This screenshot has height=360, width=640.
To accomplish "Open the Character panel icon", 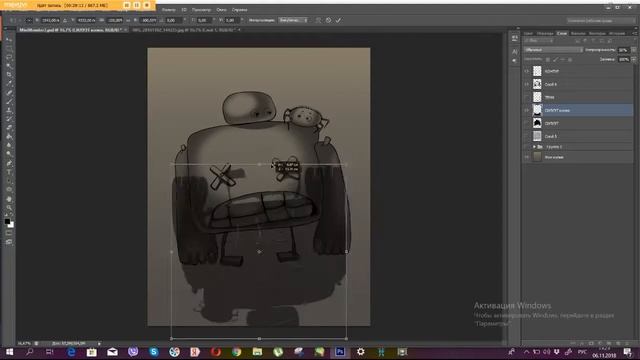I will [x=515, y=51].
